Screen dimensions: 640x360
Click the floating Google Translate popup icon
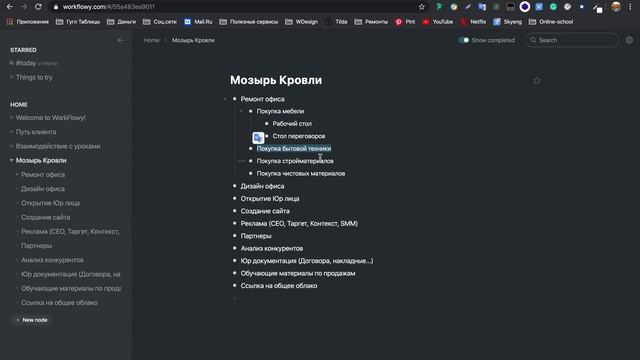pos(258,138)
